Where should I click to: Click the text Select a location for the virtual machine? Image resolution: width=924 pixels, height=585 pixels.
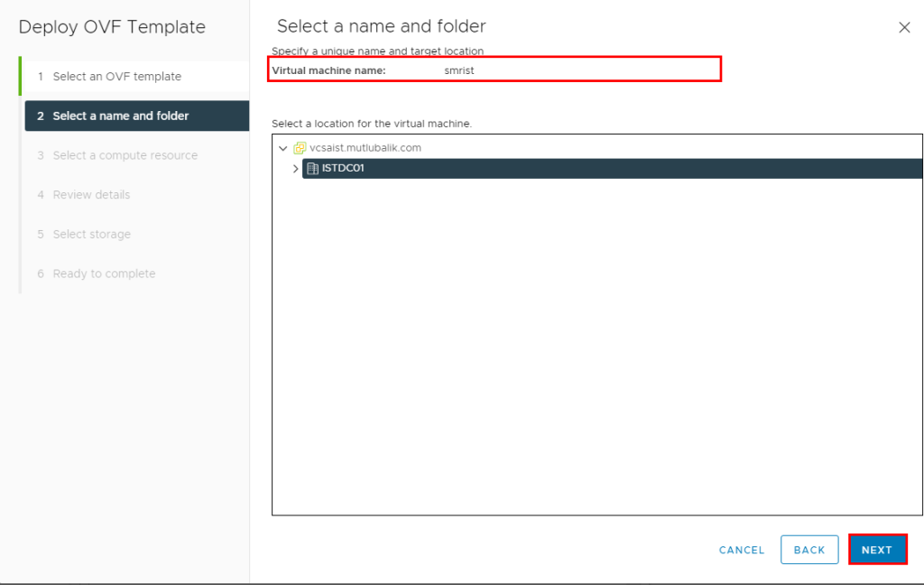(x=372, y=124)
